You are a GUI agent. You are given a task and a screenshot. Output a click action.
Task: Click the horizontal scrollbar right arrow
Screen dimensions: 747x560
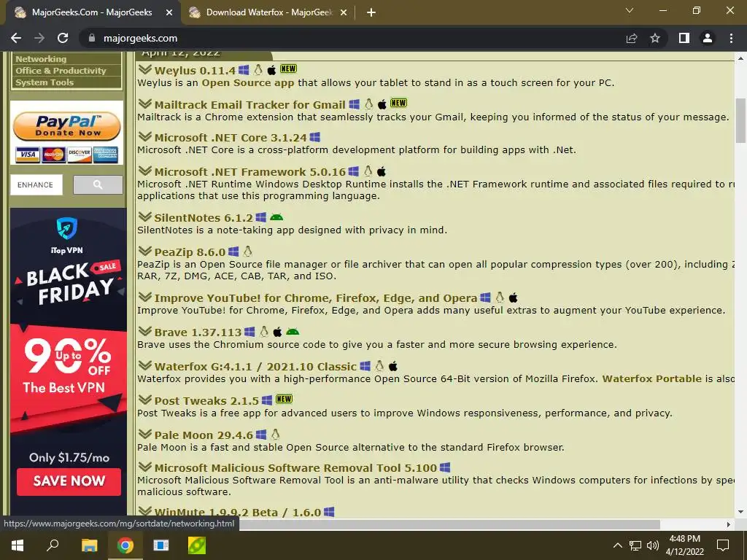pos(729,524)
